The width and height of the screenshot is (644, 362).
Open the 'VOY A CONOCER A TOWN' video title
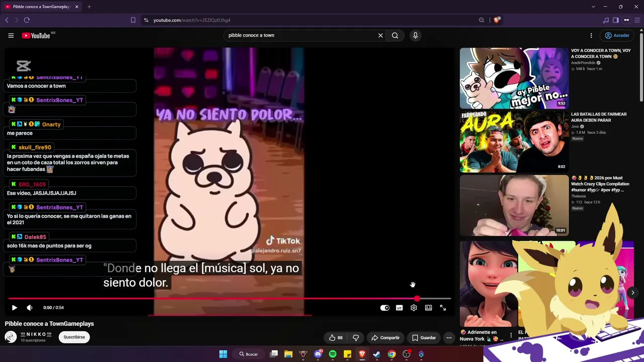pos(601,53)
